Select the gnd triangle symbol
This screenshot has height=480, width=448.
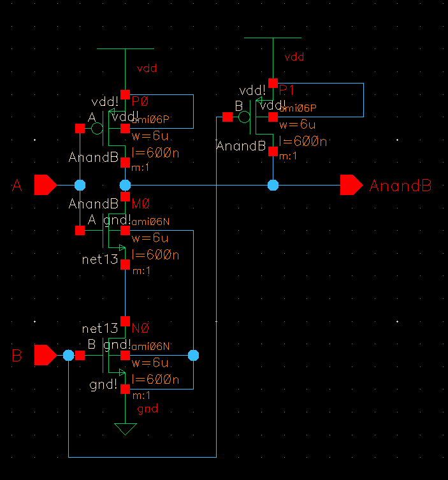[x=125, y=429]
